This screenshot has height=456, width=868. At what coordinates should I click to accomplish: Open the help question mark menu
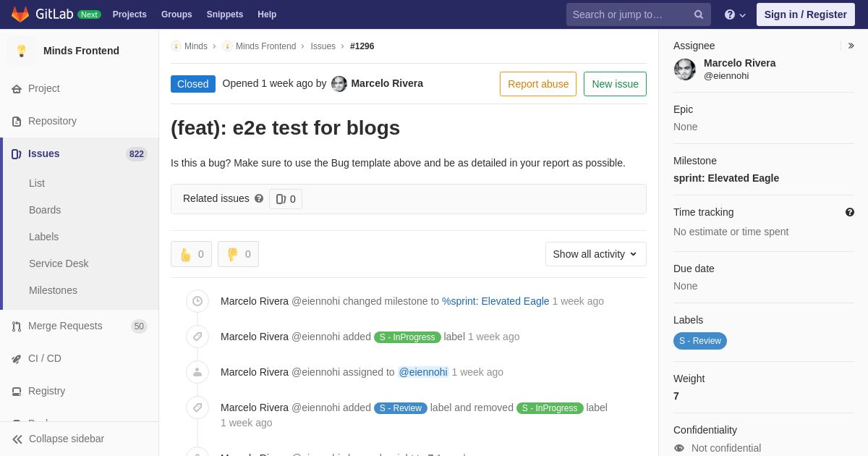735,14
